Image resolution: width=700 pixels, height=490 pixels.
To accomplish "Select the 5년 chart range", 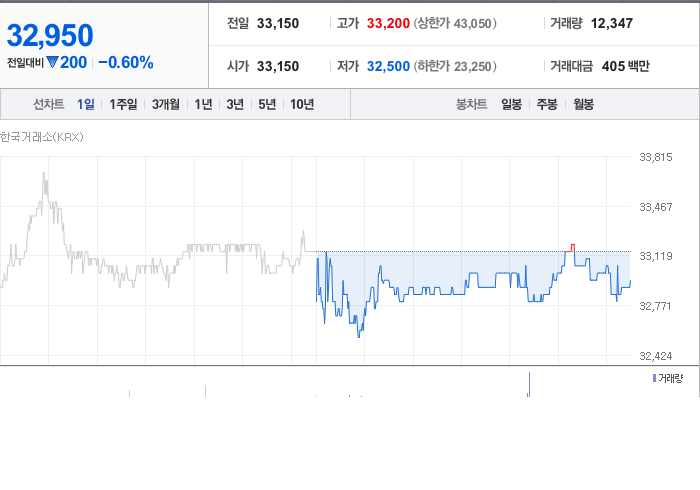I will pyautogui.click(x=267, y=104).
